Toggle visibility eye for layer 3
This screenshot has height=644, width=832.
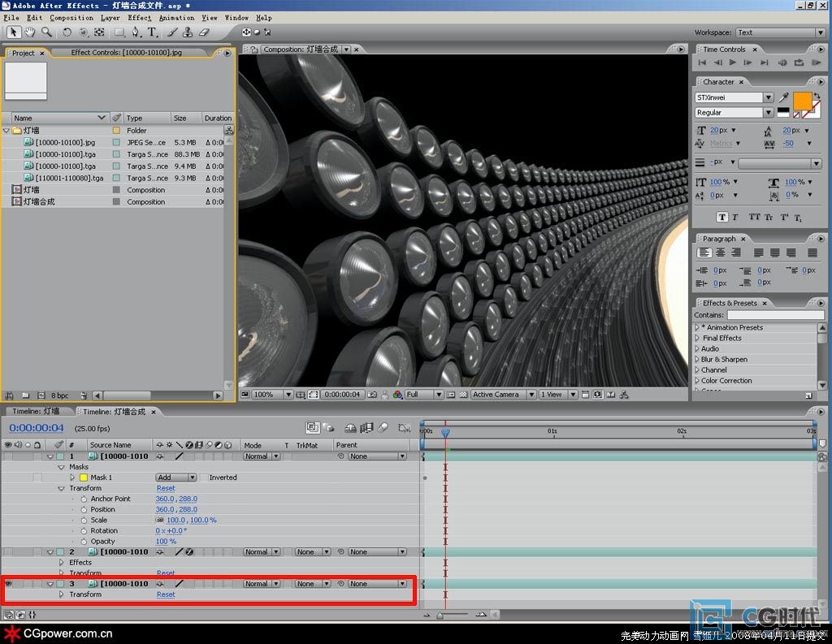8,584
